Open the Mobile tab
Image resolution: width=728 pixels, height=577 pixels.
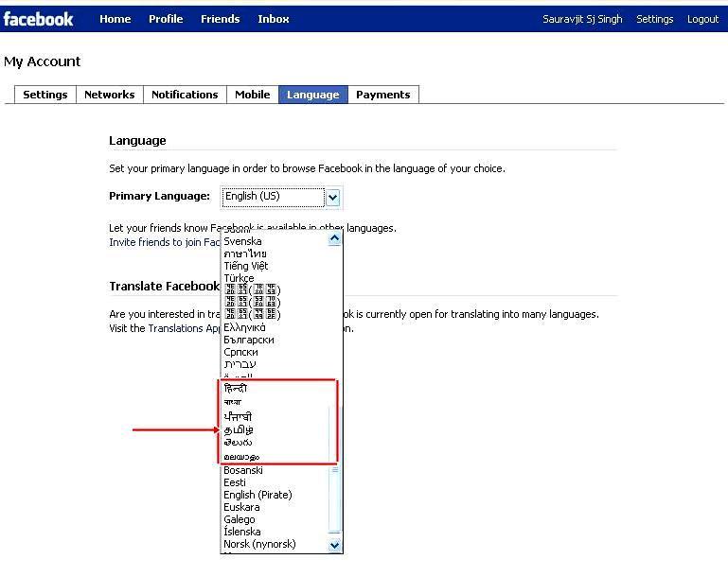tap(253, 95)
